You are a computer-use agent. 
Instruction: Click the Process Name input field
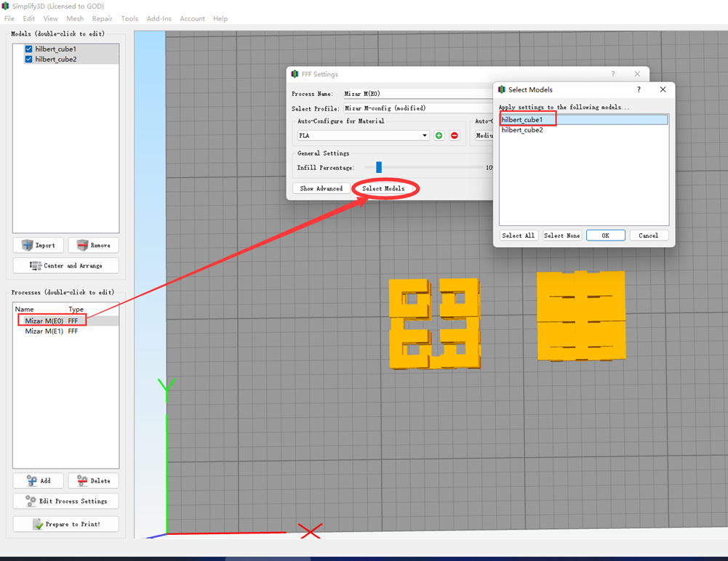(418, 94)
